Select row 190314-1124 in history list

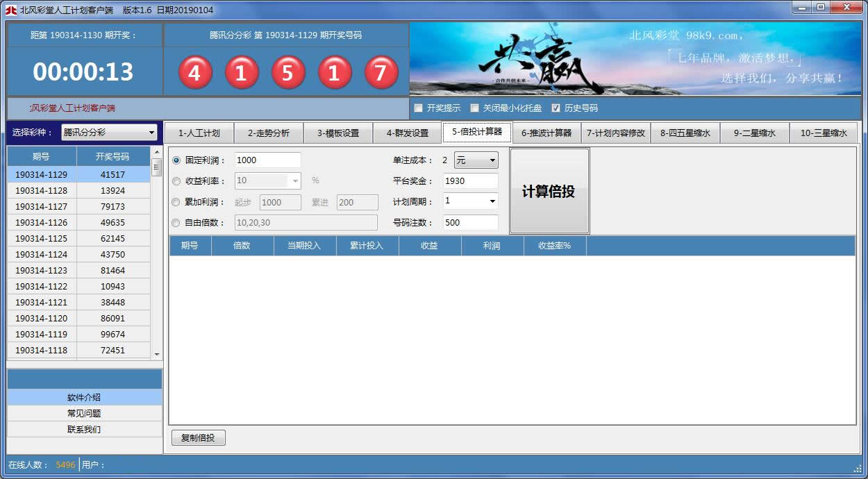pyautogui.click(x=78, y=255)
